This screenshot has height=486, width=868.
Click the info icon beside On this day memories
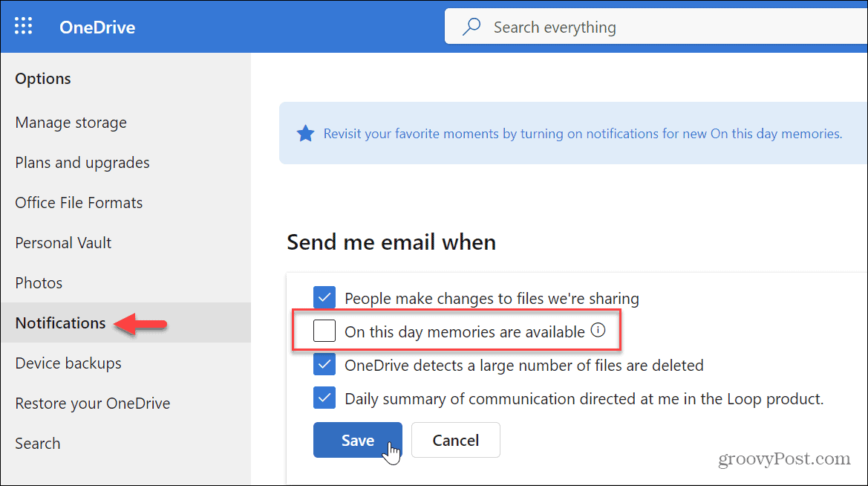coord(598,331)
